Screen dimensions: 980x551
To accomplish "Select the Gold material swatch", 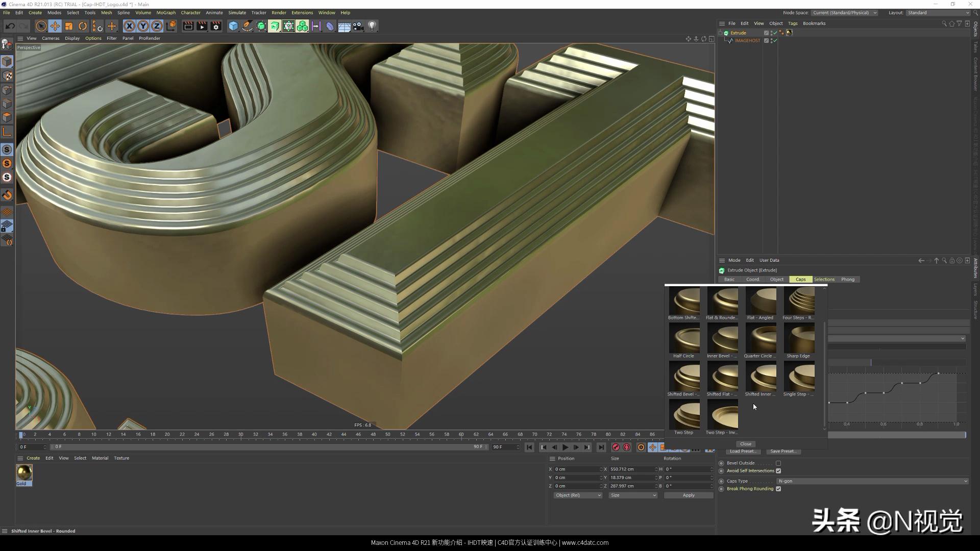I will (x=24, y=473).
